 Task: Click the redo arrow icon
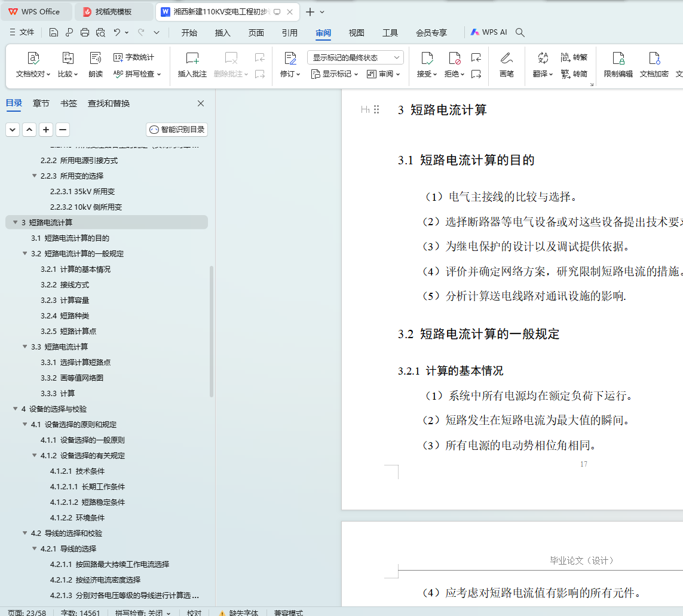[x=141, y=32]
